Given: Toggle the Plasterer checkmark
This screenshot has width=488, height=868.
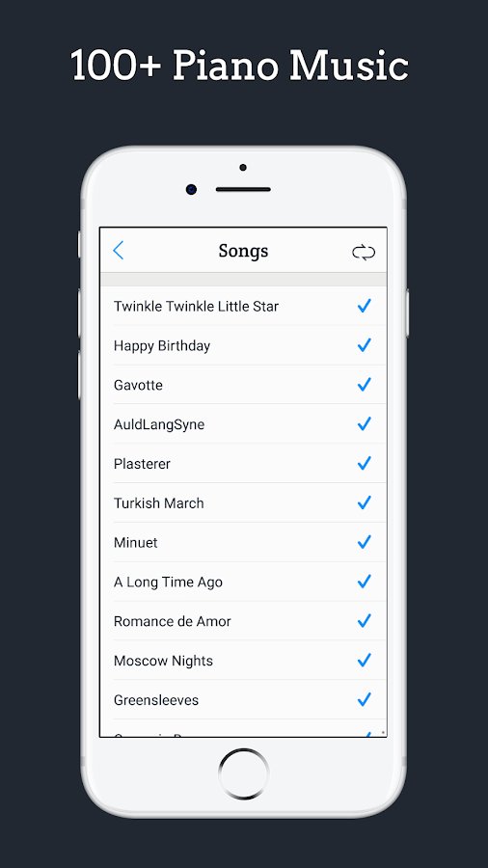Looking at the screenshot, I should (364, 463).
